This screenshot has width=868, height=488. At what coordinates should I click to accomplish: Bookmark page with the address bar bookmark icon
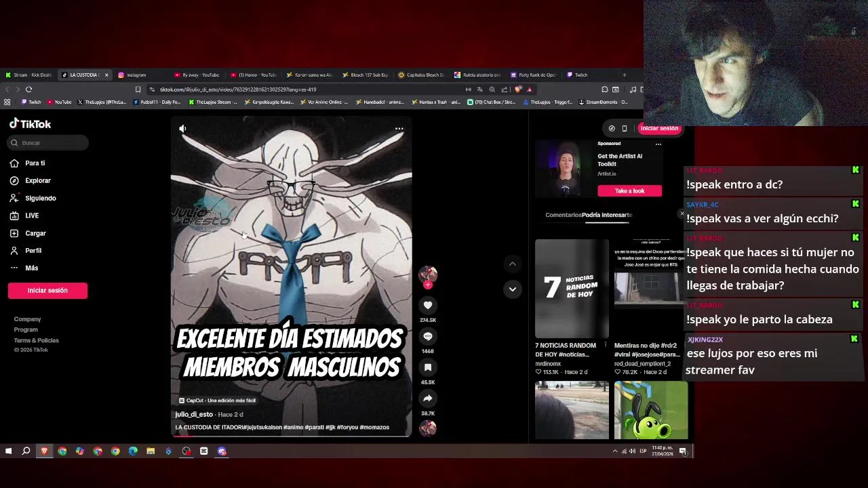pyautogui.click(x=138, y=89)
